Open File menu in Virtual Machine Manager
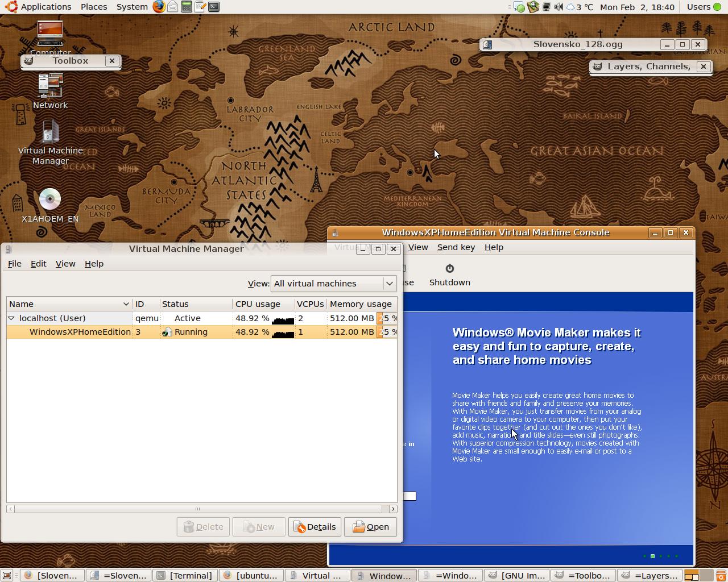The image size is (728, 582). (14, 264)
